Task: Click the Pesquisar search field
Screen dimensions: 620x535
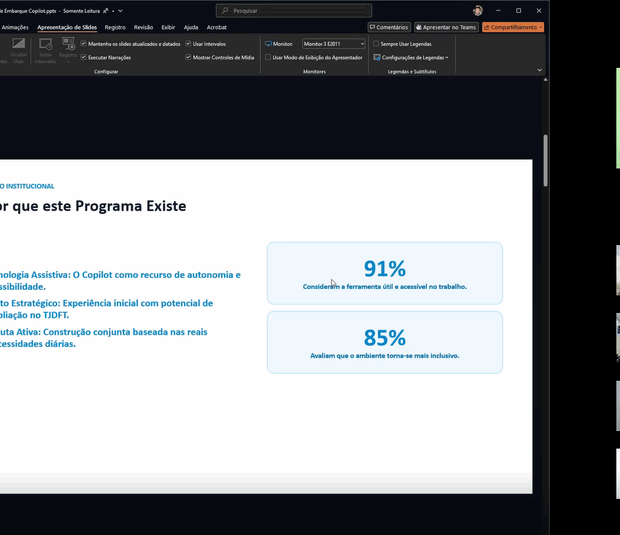Action: (293, 11)
